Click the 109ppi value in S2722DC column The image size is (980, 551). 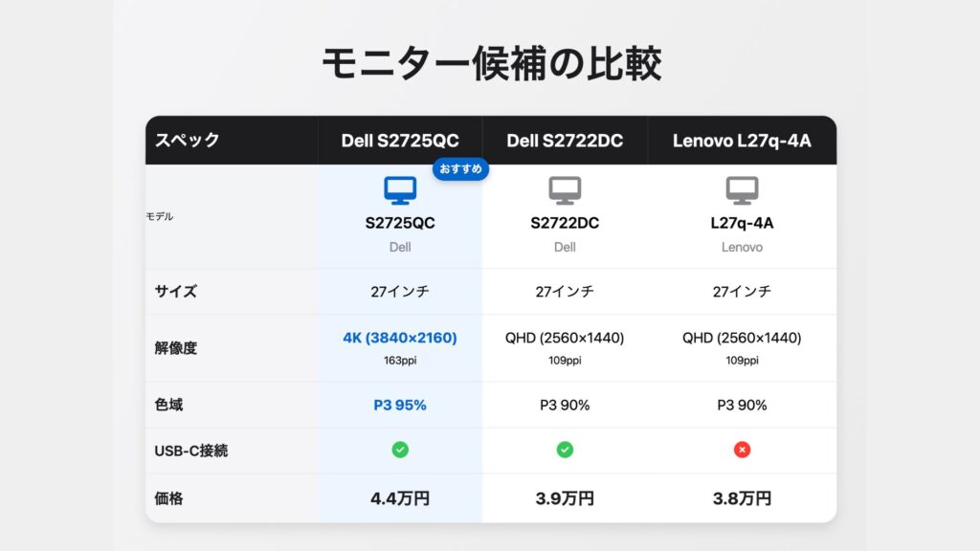565,361
